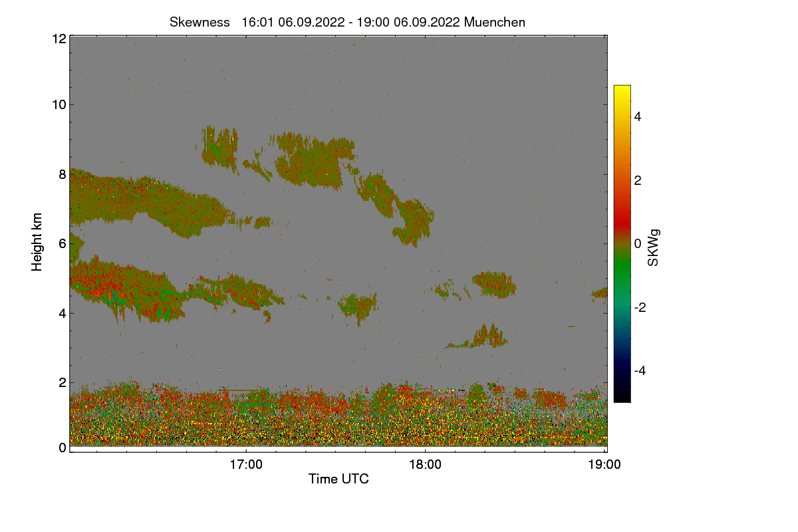Click the 'Height km' axis label
798x532 pixels.
(37, 241)
